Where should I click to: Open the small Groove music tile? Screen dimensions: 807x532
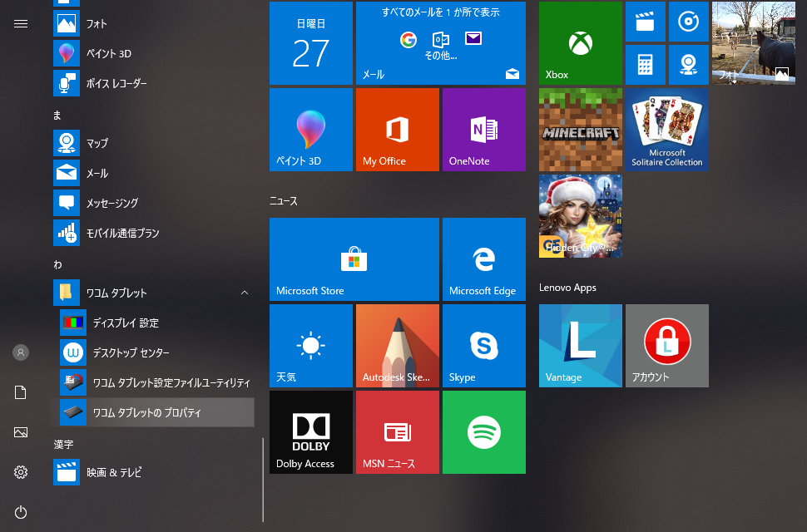pyautogui.click(x=689, y=22)
